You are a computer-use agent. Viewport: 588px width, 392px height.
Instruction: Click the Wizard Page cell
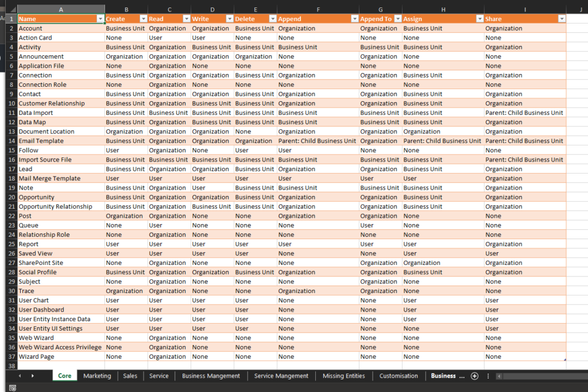[61, 357]
